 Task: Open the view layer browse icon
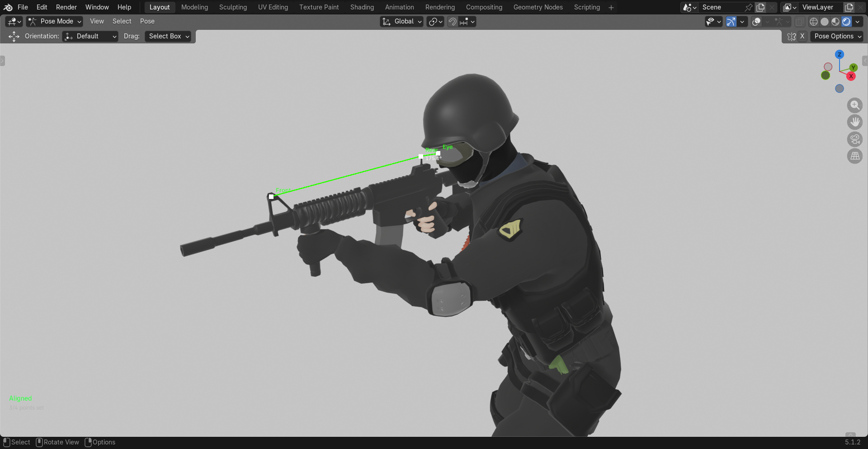coord(789,7)
